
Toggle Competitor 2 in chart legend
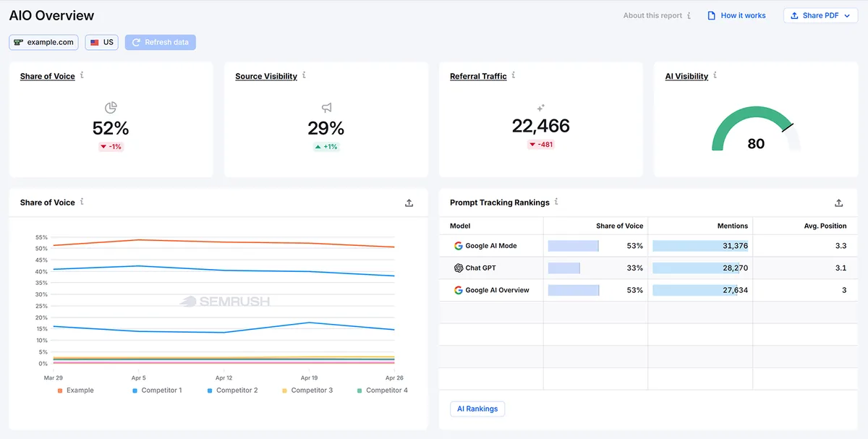232,391
